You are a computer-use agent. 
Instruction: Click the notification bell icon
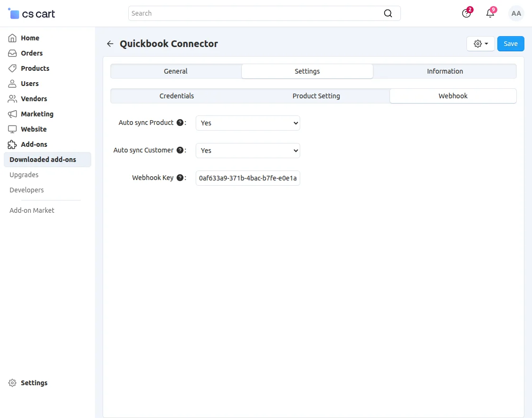pos(490,13)
